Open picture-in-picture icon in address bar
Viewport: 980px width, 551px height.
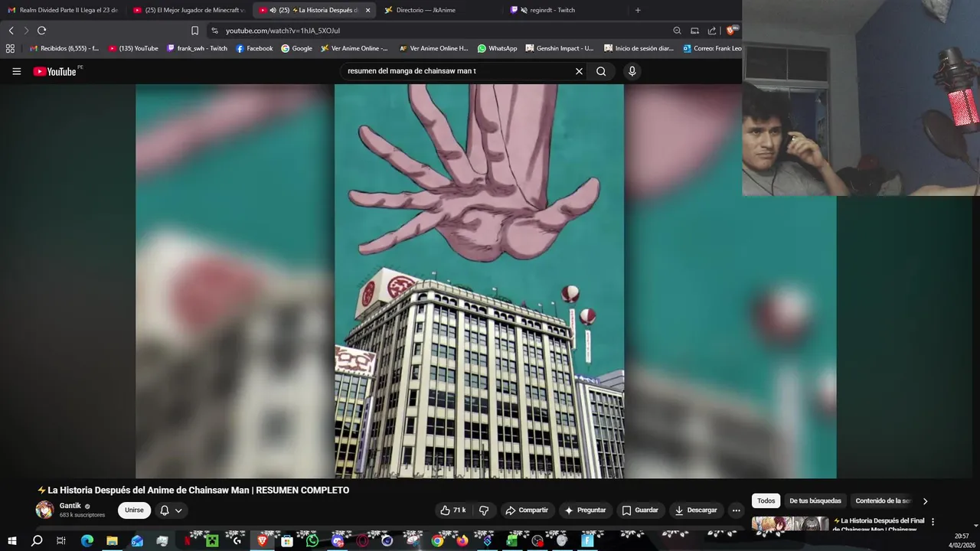(694, 31)
